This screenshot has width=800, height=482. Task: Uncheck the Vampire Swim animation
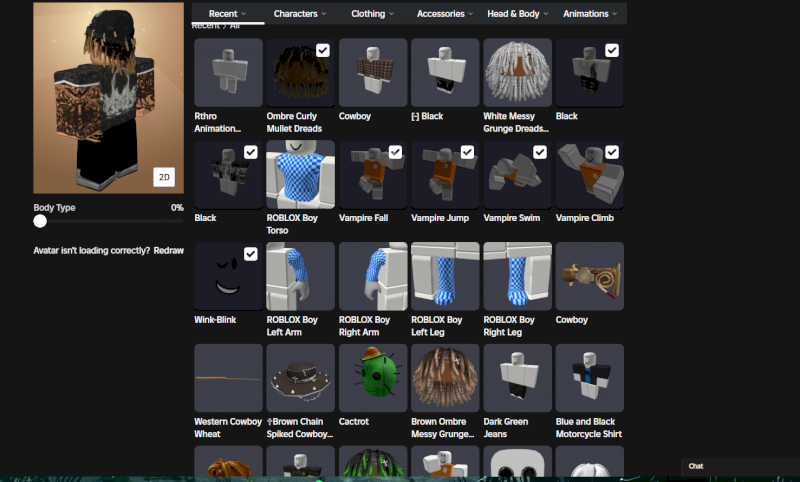[x=540, y=152]
